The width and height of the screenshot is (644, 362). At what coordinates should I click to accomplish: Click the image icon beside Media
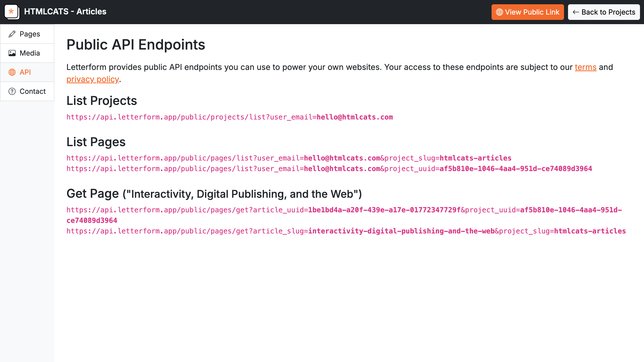click(x=12, y=53)
